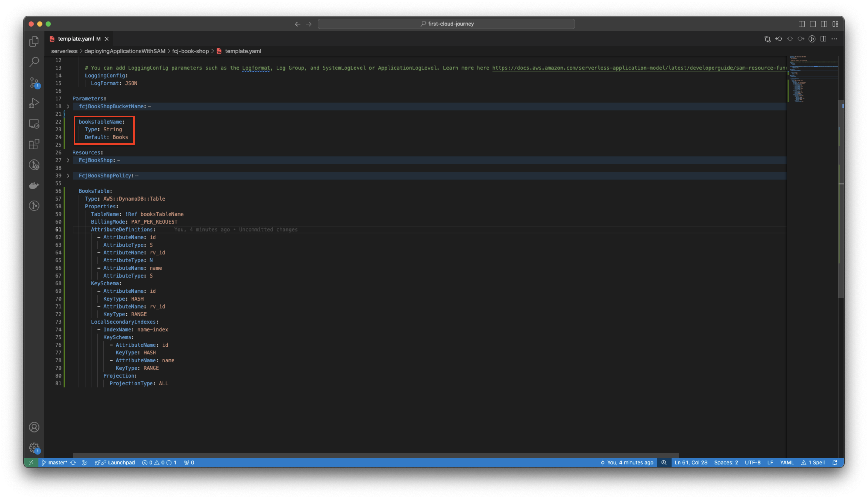The height and width of the screenshot is (499, 868).
Task: Expand the folded FcjBookShopPolicy block
Action: 68,176
